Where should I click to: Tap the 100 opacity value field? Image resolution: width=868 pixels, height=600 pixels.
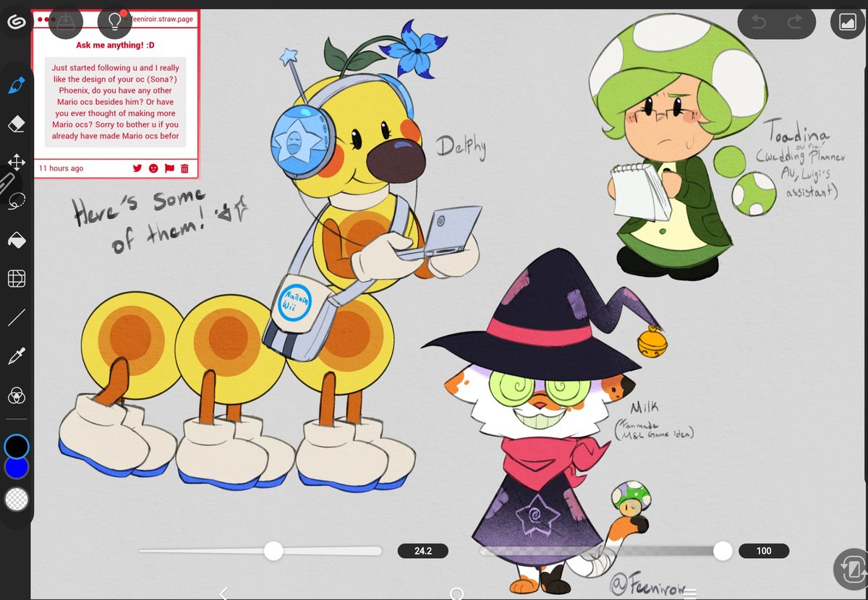point(764,551)
